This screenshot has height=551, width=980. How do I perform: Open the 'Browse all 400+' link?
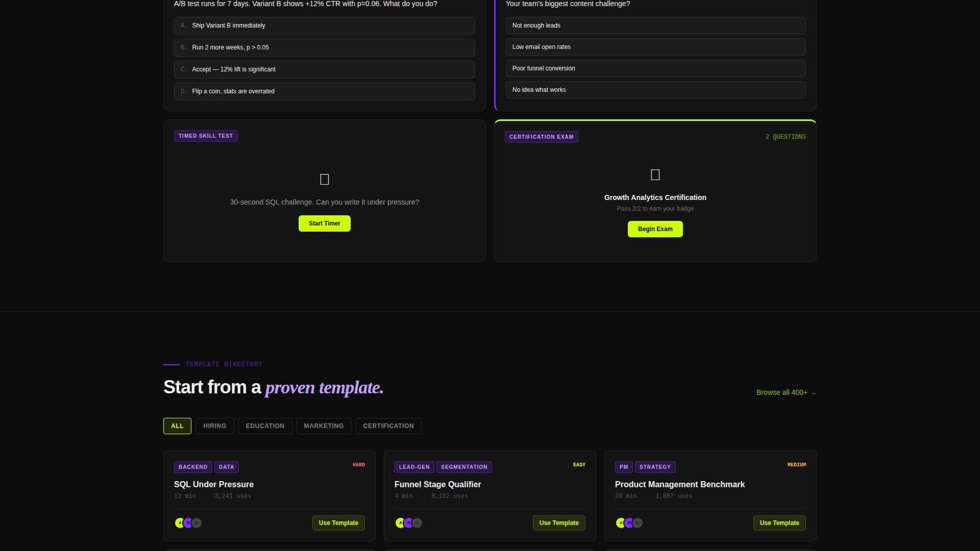point(786,392)
